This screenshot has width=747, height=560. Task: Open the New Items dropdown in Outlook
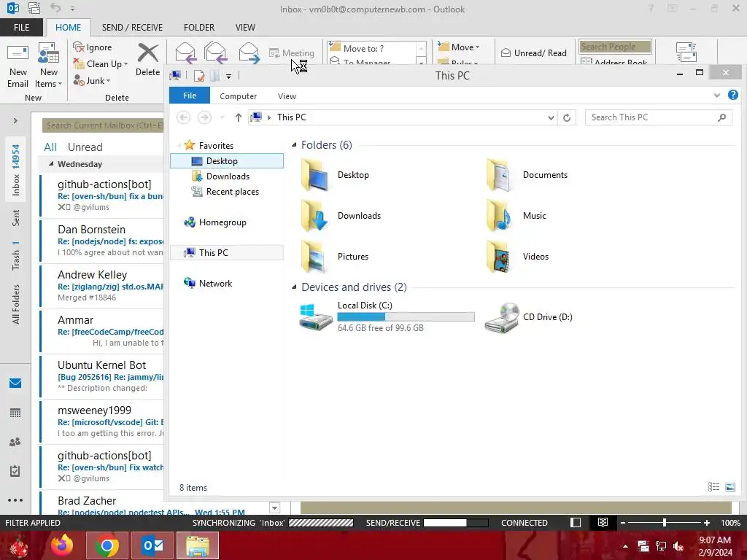tap(49, 66)
